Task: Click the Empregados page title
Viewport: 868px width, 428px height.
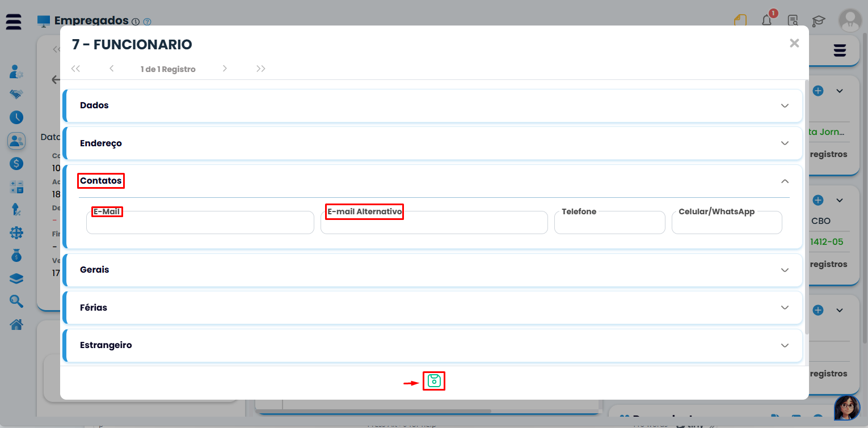Action: [x=91, y=20]
